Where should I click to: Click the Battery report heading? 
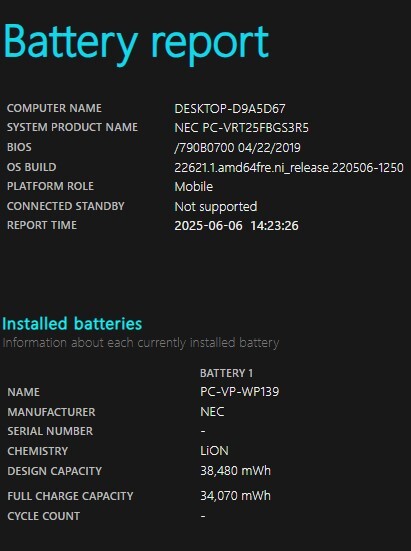pyautogui.click(x=136, y=44)
